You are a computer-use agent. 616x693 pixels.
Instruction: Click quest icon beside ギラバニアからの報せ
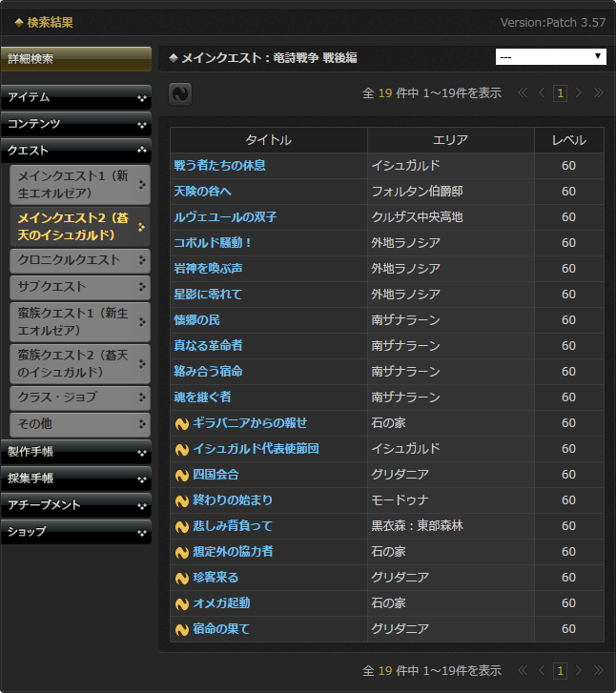point(181,423)
